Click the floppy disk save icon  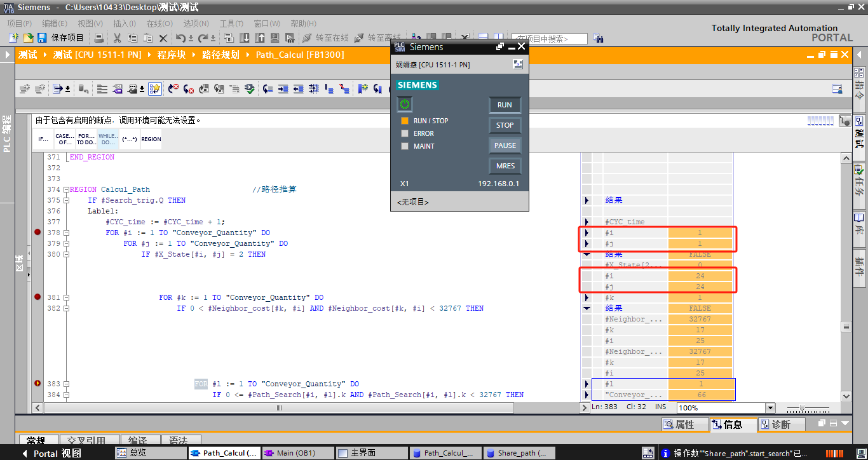point(42,38)
